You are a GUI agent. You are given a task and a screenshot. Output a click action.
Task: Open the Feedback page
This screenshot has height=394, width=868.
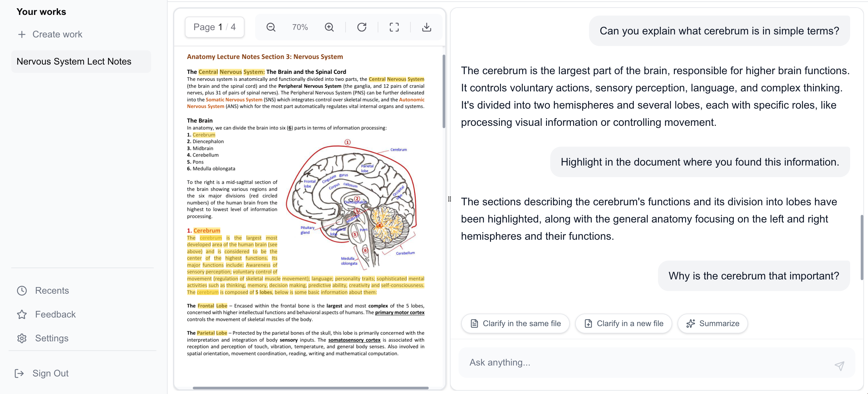tap(55, 314)
